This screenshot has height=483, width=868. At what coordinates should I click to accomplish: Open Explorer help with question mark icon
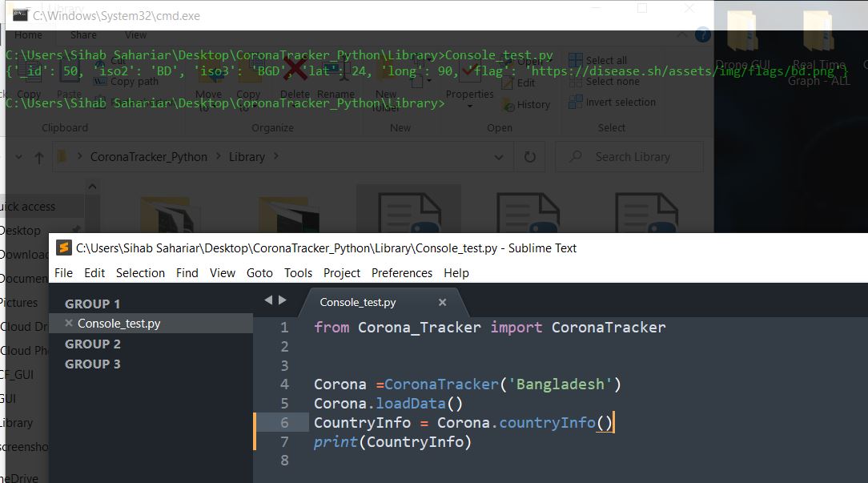pos(703,35)
